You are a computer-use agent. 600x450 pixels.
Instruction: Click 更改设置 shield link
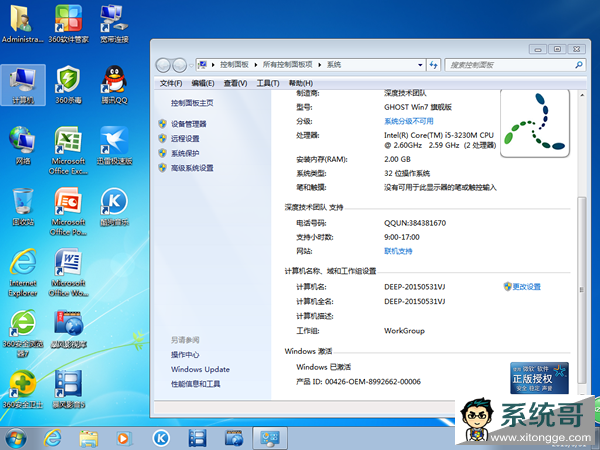pos(522,287)
